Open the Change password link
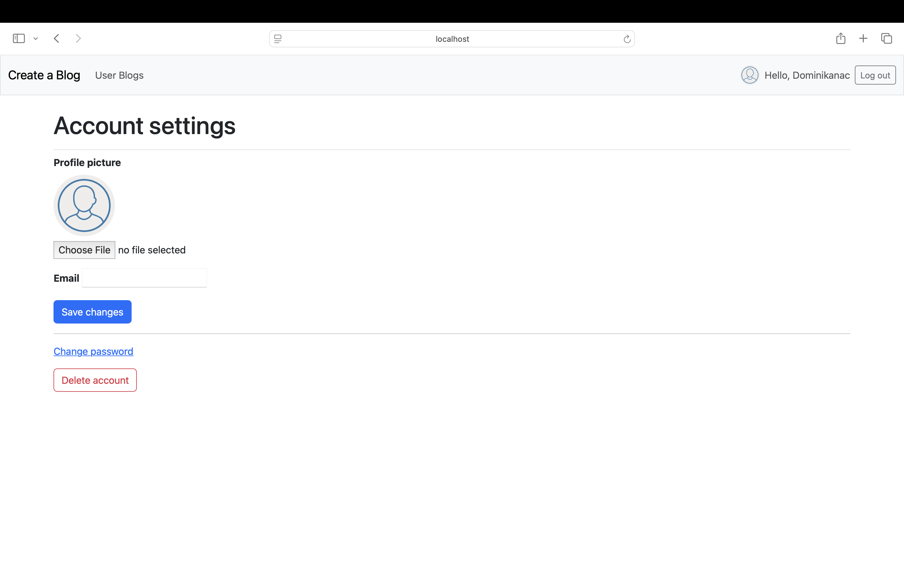This screenshot has width=904, height=588. click(x=93, y=352)
